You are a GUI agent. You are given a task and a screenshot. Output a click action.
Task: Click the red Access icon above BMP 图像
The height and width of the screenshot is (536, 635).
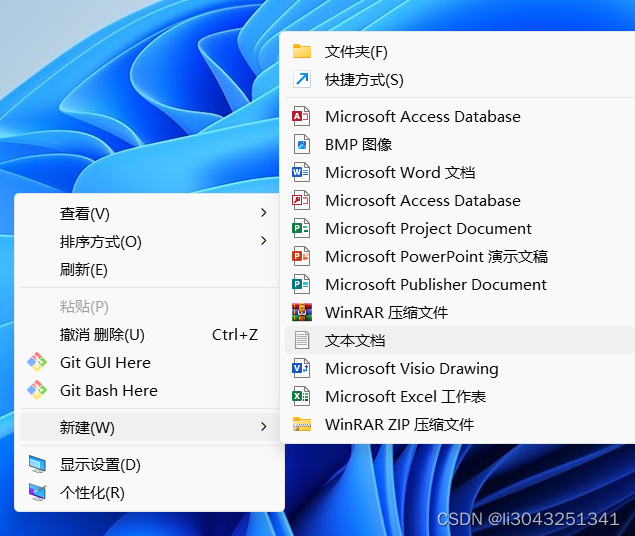point(301,116)
